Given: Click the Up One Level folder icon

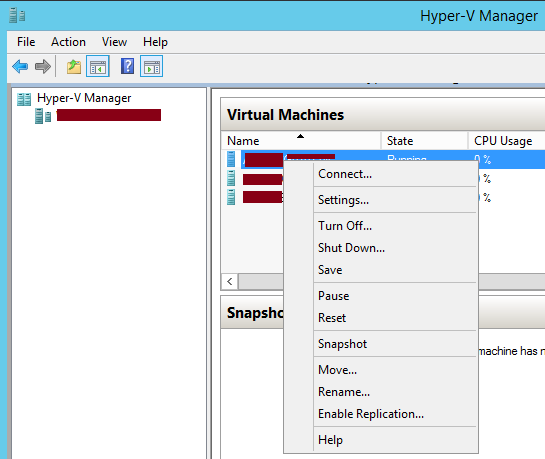Looking at the screenshot, I should [x=74, y=66].
